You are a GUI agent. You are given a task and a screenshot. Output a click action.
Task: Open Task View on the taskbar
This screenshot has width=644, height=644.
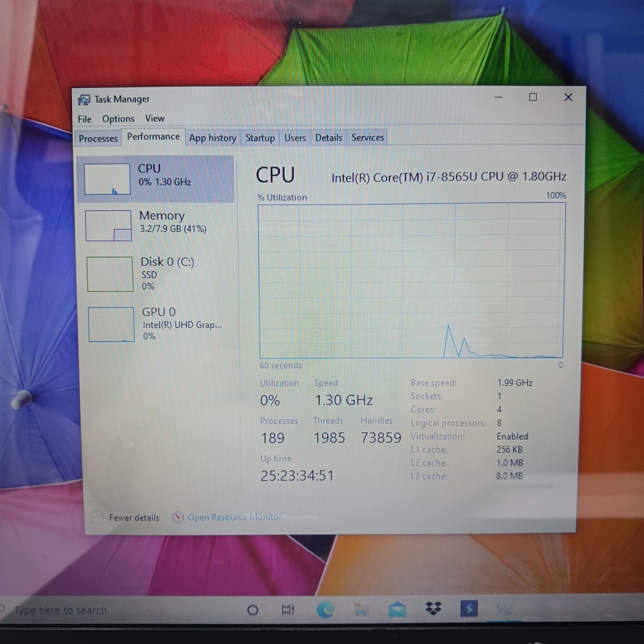point(288,610)
